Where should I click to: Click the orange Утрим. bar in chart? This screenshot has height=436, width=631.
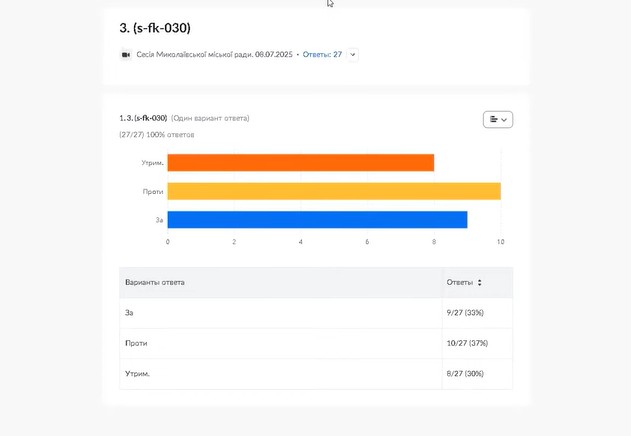click(300, 163)
